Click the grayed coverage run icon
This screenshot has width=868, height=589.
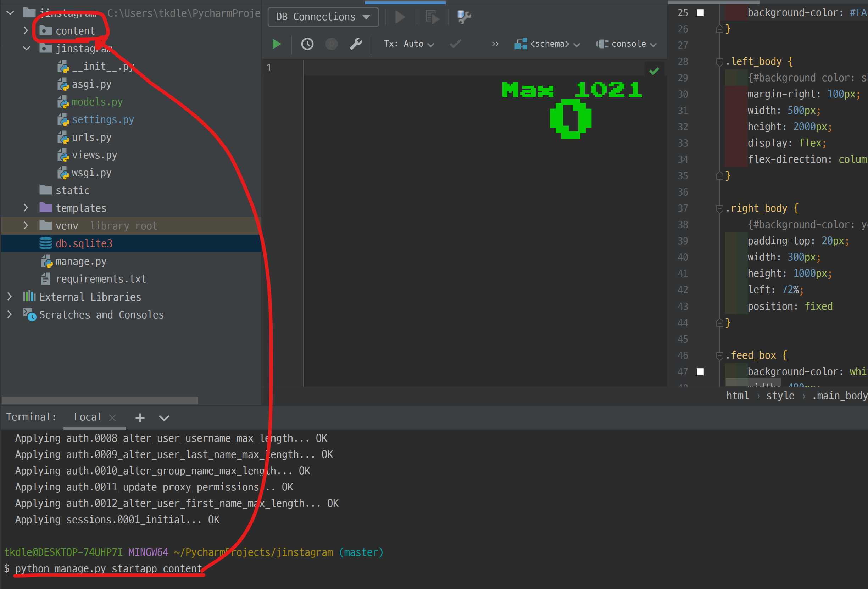(x=432, y=17)
